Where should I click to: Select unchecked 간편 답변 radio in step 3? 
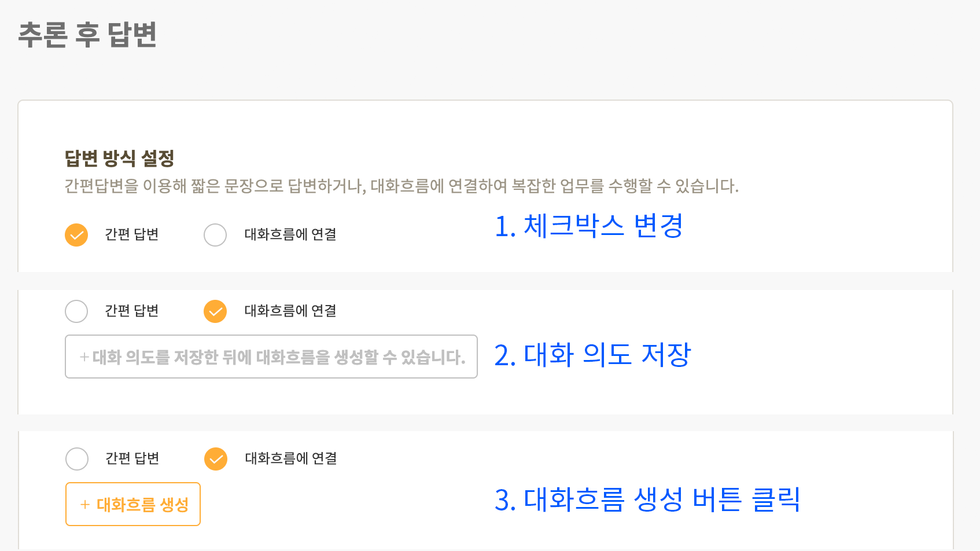(x=77, y=459)
